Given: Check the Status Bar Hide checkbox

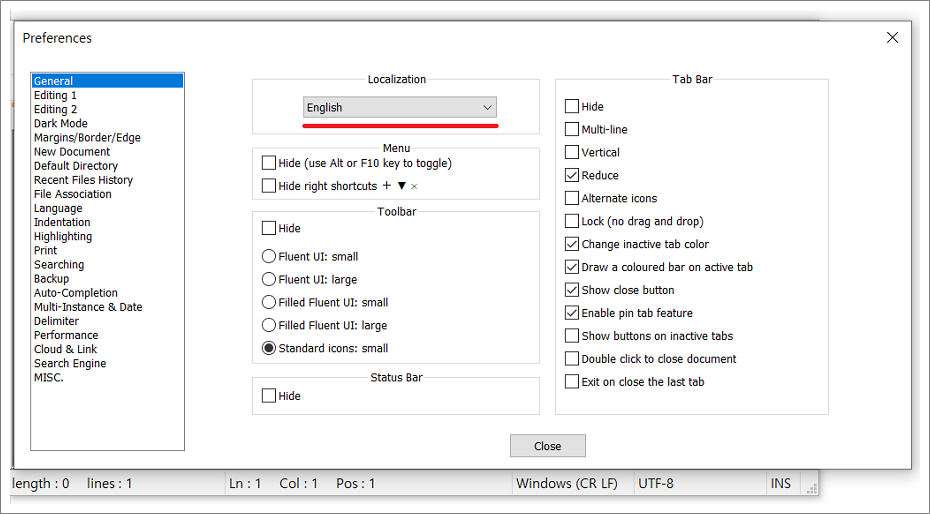Looking at the screenshot, I should (x=269, y=395).
